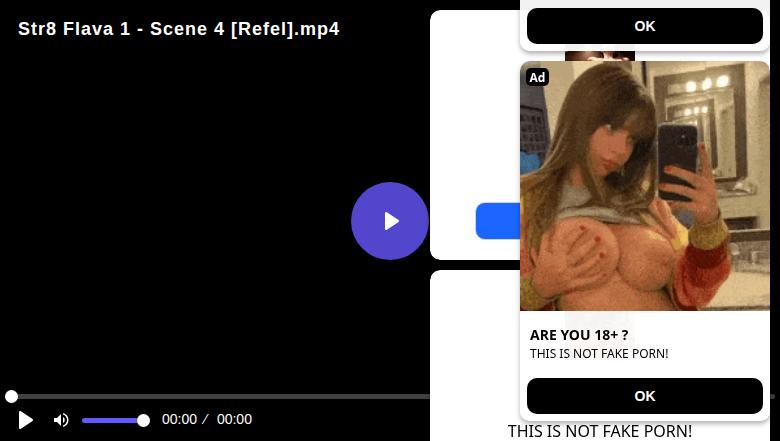The height and width of the screenshot is (441, 780).
Task: Mute audio using the speaker icon
Action: click(61, 420)
